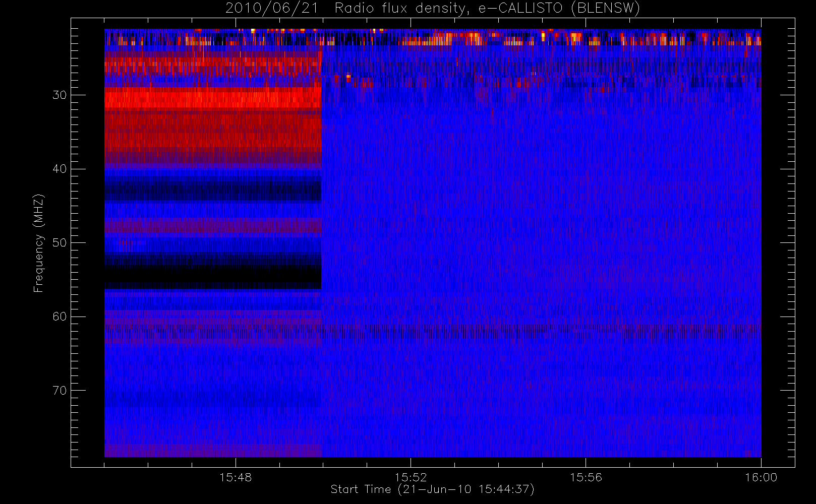Screen dimensions: 816x504
Task: Click the 60 MHz frequency tick label
Action: click(x=60, y=317)
